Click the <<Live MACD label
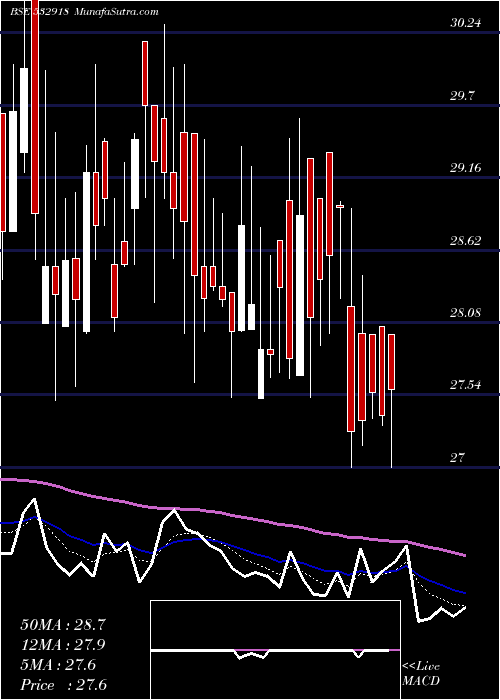 tap(421, 674)
